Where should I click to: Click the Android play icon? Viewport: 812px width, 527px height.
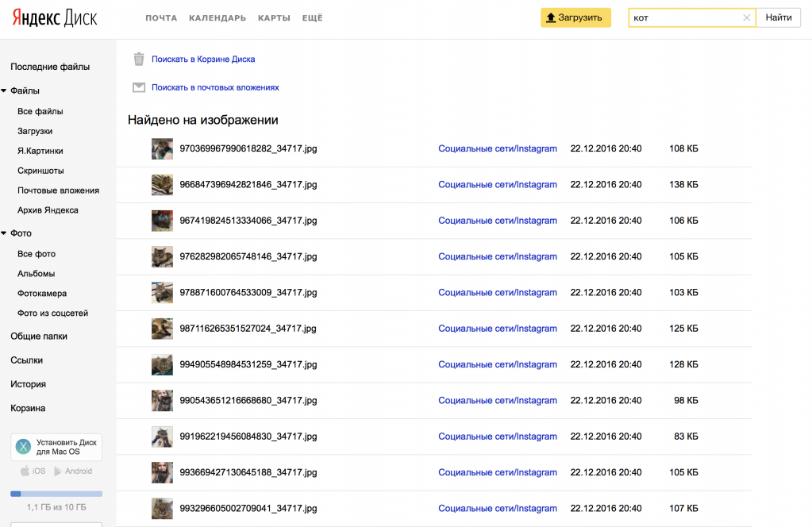click(x=57, y=471)
